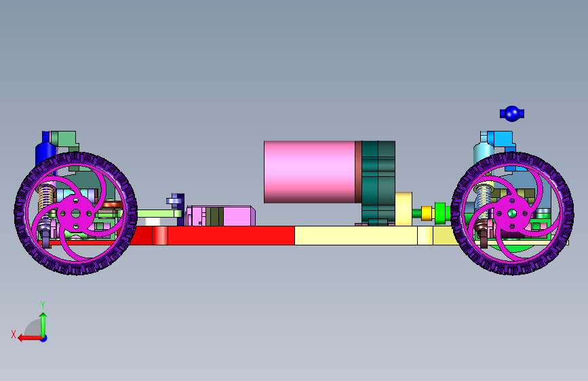588x381 pixels.
Task: Select the green bracket atop left suspension
Action: [64, 140]
